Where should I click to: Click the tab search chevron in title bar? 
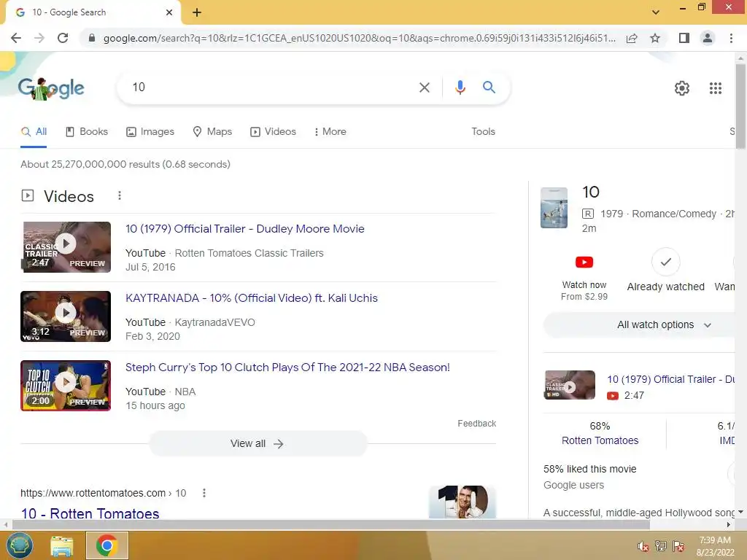click(x=656, y=12)
